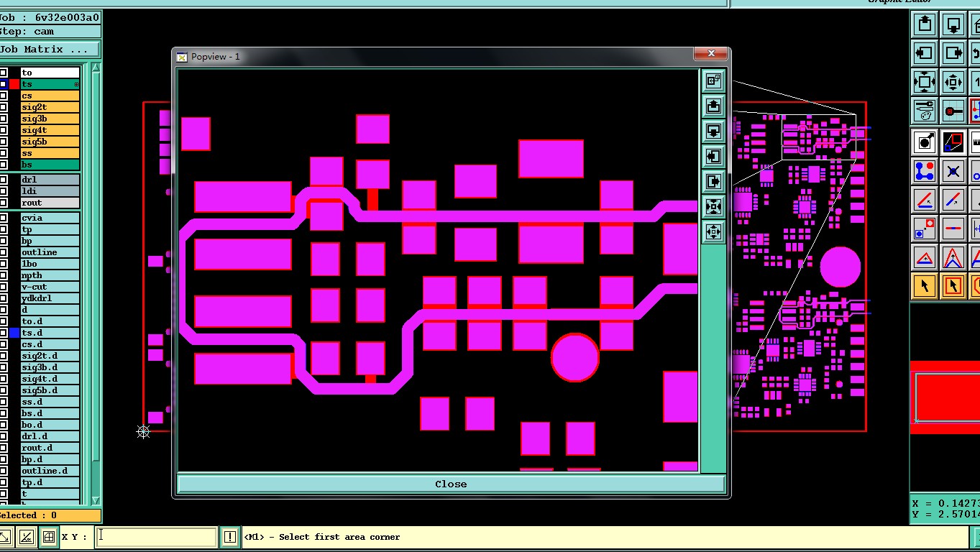Toggle the checkbox for layer rout
This screenshot has width=980, height=552.
click(x=4, y=203)
